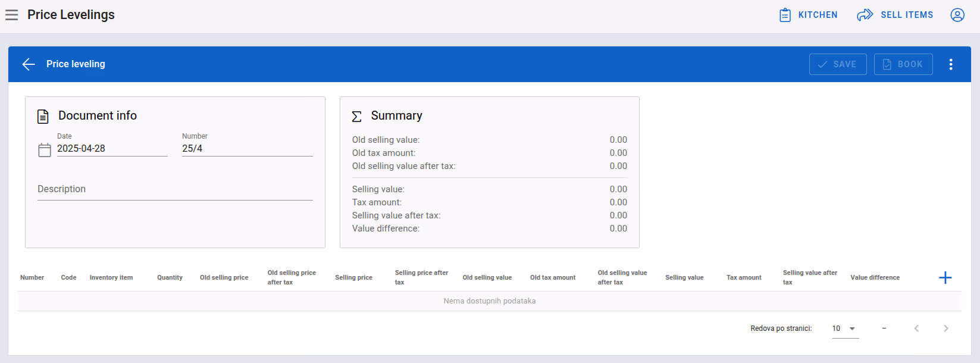
Task: Click the Inventory item column header
Action: [x=111, y=277]
